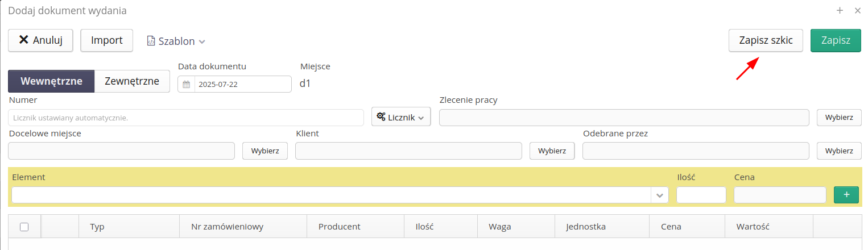The height and width of the screenshot is (250, 868).
Task: Expand the Element combo box arrow
Action: 660,195
